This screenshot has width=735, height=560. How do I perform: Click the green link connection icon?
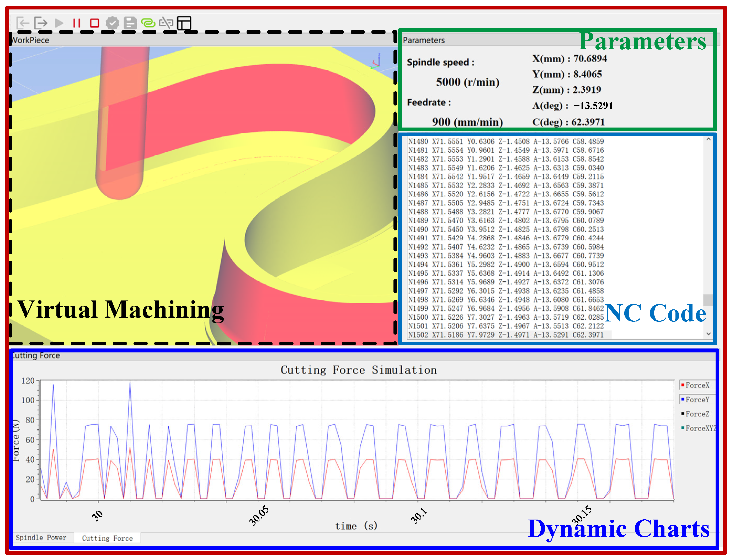(x=148, y=23)
